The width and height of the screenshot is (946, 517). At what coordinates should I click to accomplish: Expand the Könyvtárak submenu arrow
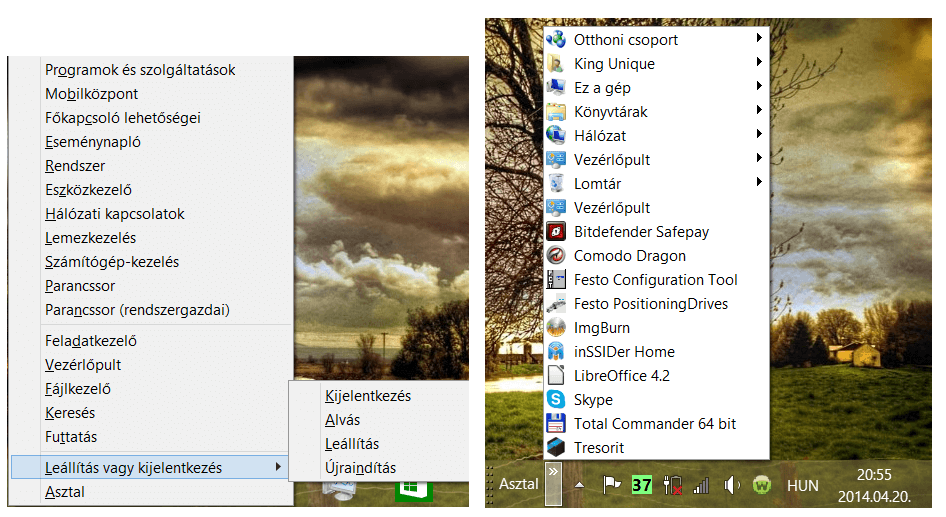[759, 110]
